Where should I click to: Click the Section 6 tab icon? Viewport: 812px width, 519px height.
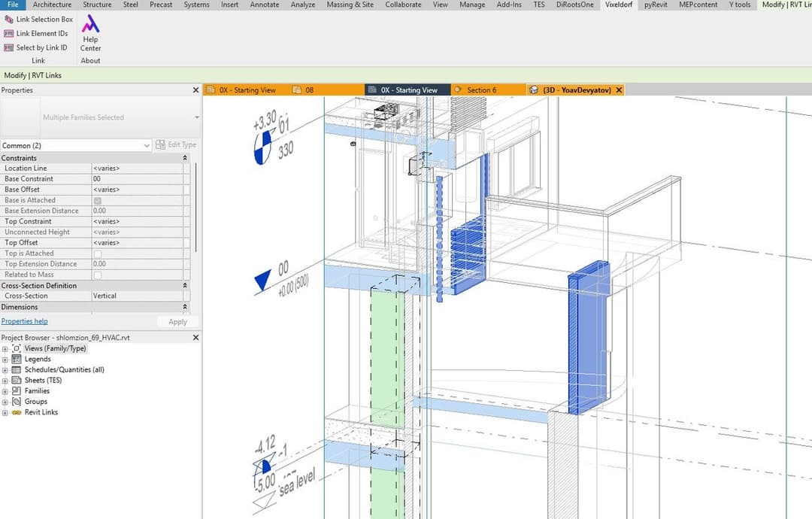point(458,90)
